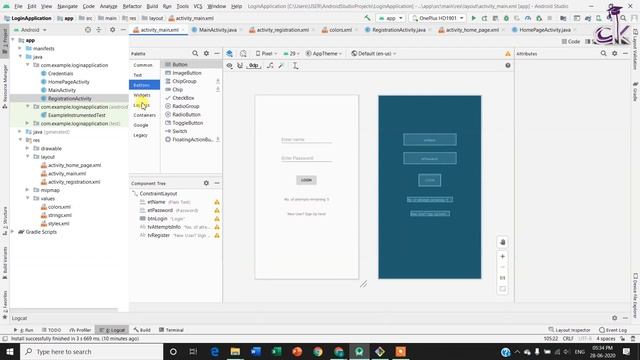Image resolution: width=640 pixels, height=360 pixels.
Task: Open the AppTheme dropdown
Action: point(324,53)
